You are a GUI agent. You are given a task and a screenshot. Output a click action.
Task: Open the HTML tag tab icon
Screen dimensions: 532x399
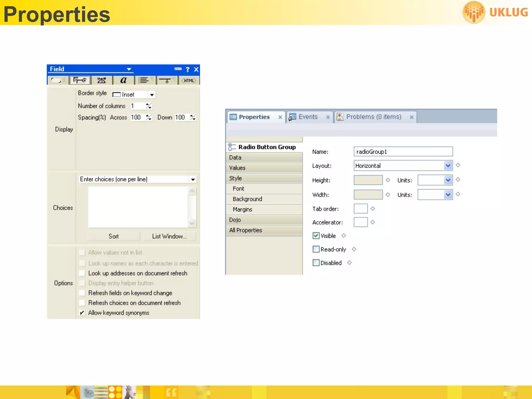coord(189,81)
